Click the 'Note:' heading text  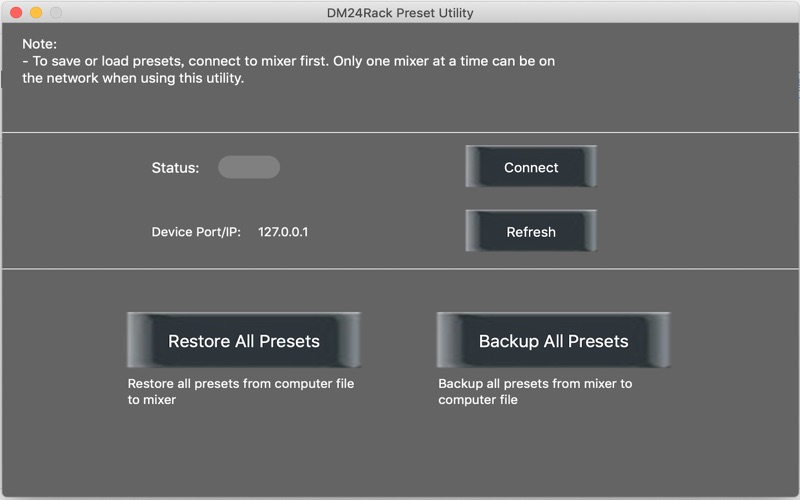pyautogui.click(x=39, y=44)
